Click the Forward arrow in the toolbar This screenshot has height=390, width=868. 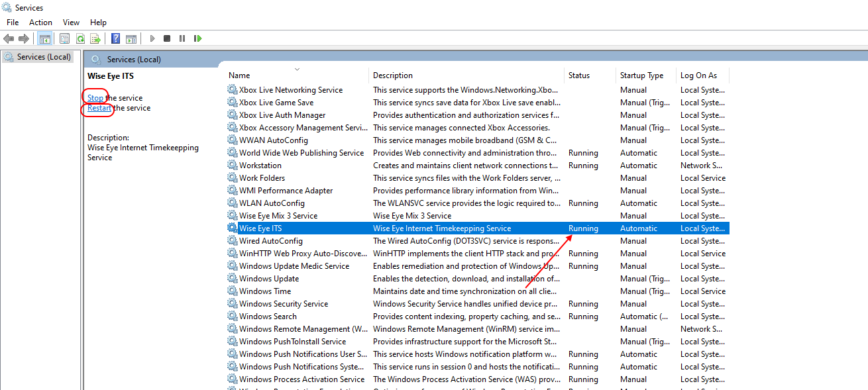click(x=24, y=38)
